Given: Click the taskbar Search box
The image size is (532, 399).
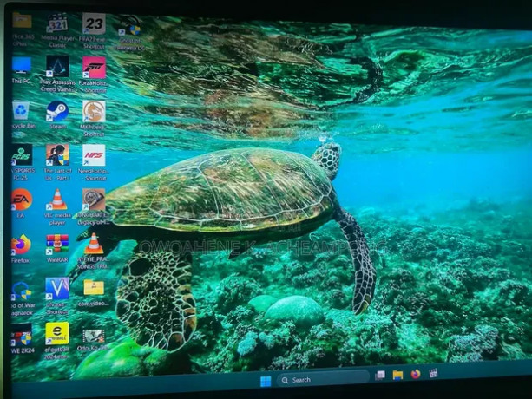Looking at the screenshot, I should pyautogui.click(x=323, y=379).
